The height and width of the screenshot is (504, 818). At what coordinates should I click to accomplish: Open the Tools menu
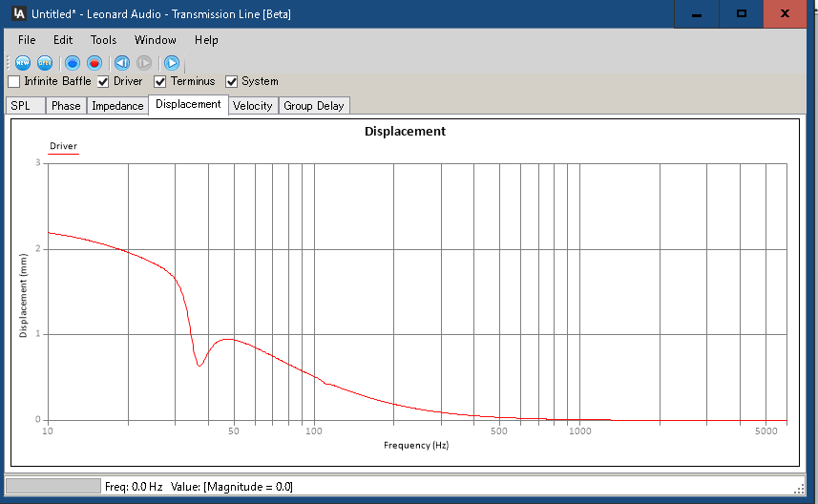(x=103, y=40)
